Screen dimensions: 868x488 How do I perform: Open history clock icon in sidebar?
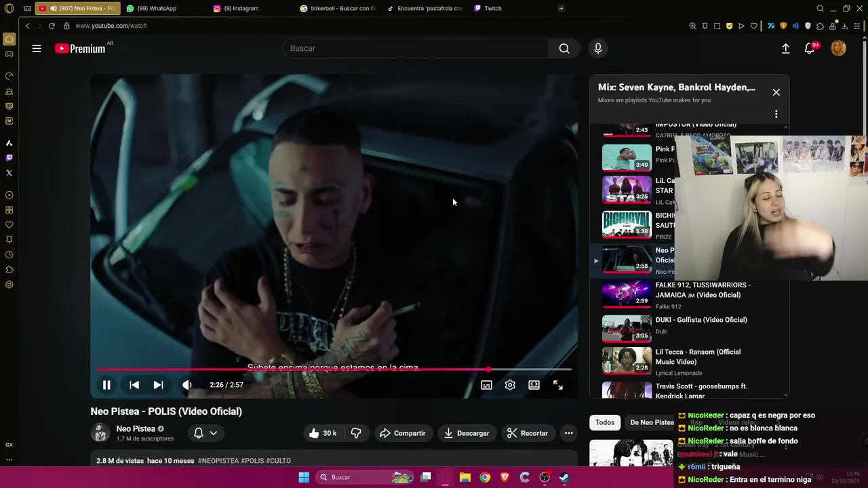[x=9, y=255]
